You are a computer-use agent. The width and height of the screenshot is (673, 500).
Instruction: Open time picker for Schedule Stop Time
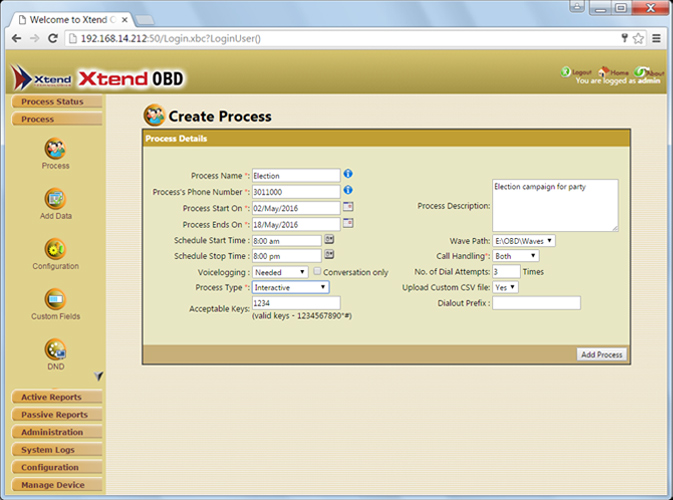[329, 255]
